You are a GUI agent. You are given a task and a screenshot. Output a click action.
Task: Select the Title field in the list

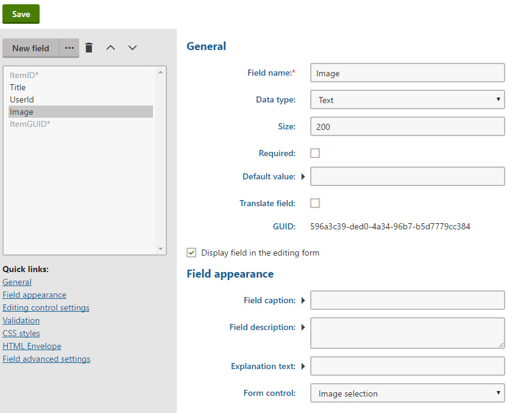18,87
